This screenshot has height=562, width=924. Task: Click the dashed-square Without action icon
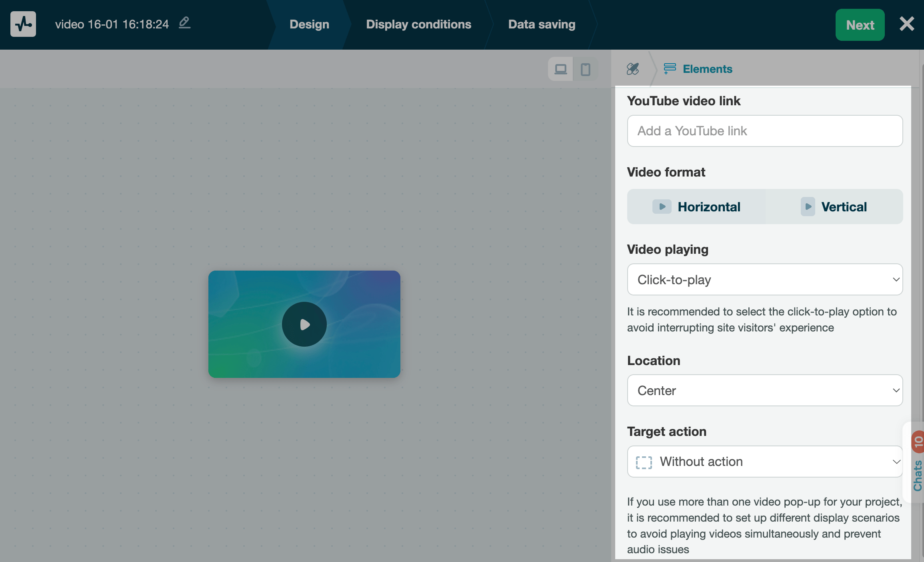pos(644,462)
